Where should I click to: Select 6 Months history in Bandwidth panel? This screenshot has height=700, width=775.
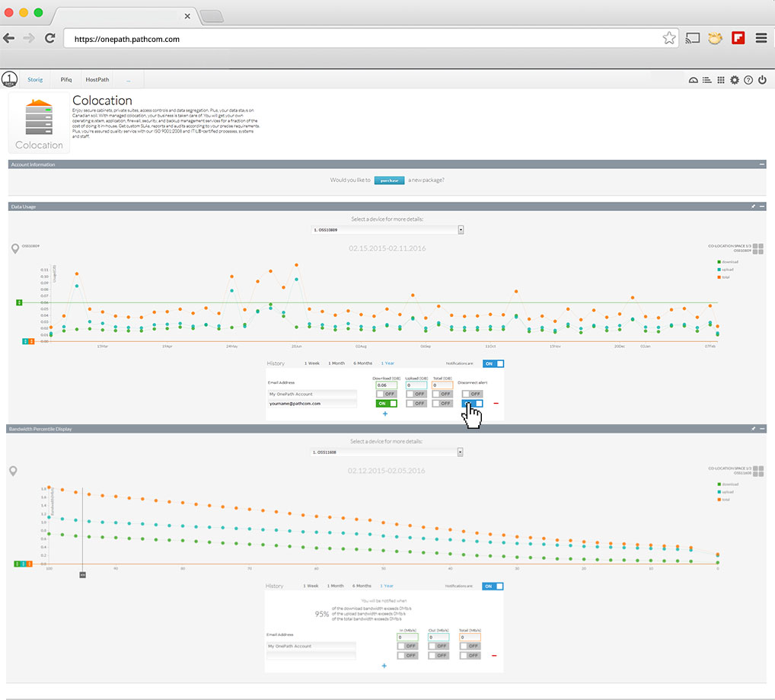pos(362,586)
